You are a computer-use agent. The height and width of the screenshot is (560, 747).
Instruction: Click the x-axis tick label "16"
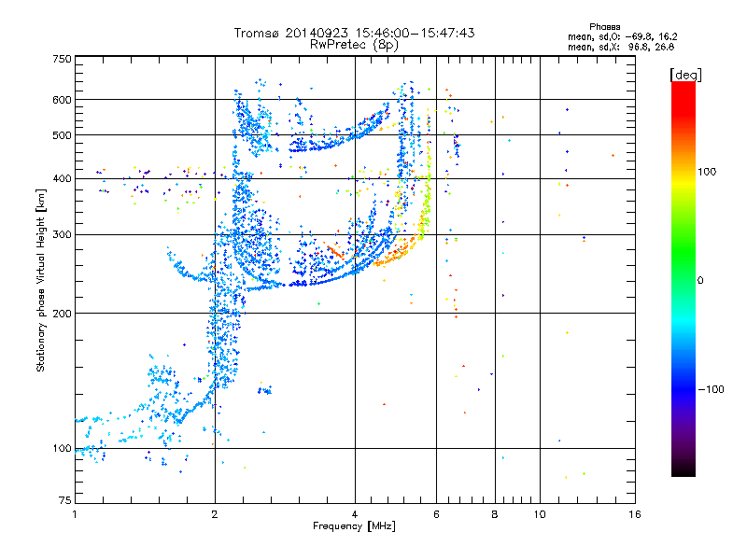click(x=635, y=514)
